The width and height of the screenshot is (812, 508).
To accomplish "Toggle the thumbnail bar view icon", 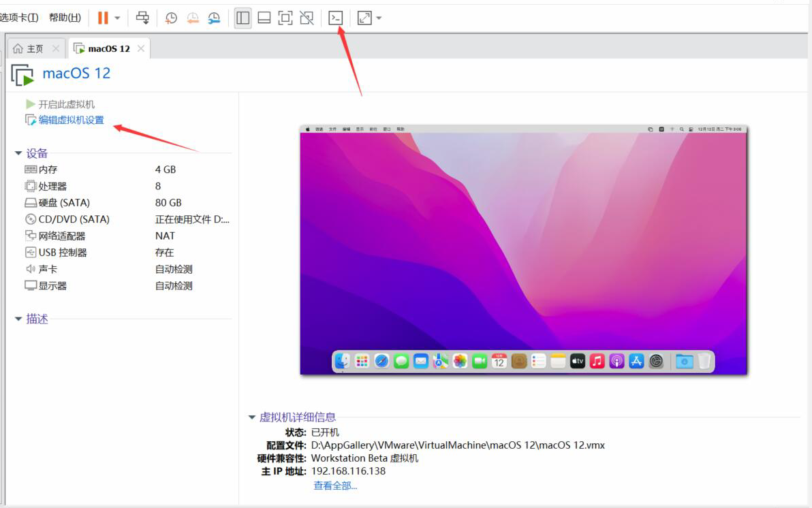I will point(264,18).
